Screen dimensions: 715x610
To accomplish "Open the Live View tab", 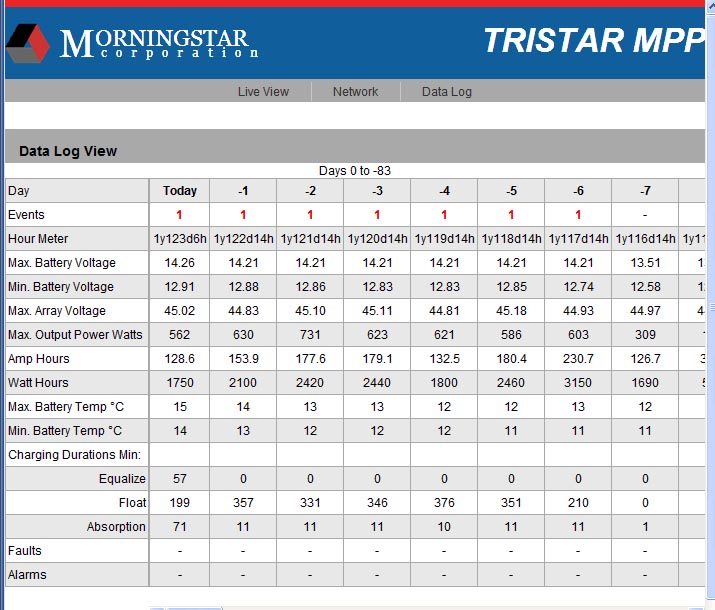I will (x=263, y=92).
